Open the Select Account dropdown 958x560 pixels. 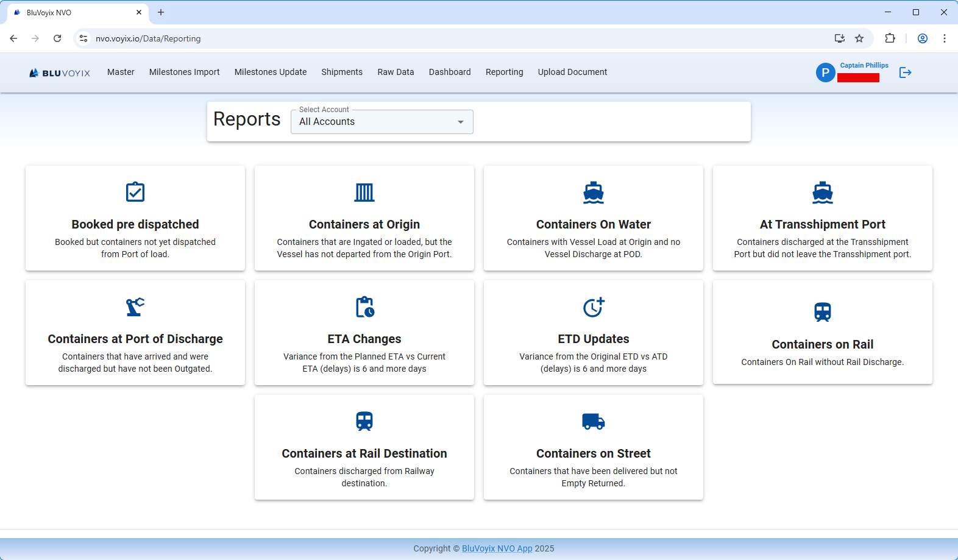click(381, 122)
